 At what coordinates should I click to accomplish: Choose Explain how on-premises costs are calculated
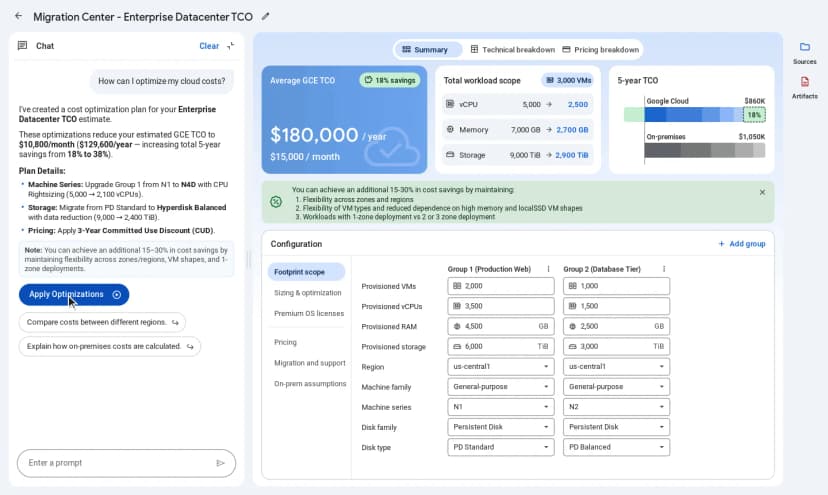pos(109,347)
